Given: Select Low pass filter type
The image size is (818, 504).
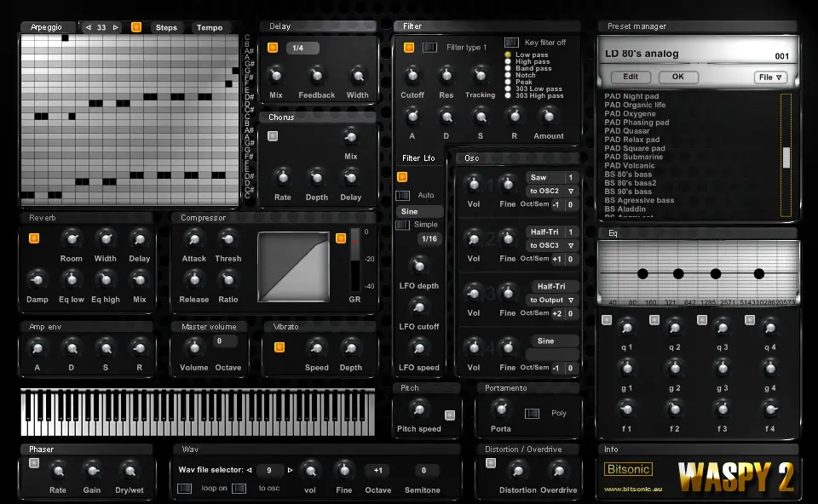Looking at the screenshot, I should coord(508,54).
